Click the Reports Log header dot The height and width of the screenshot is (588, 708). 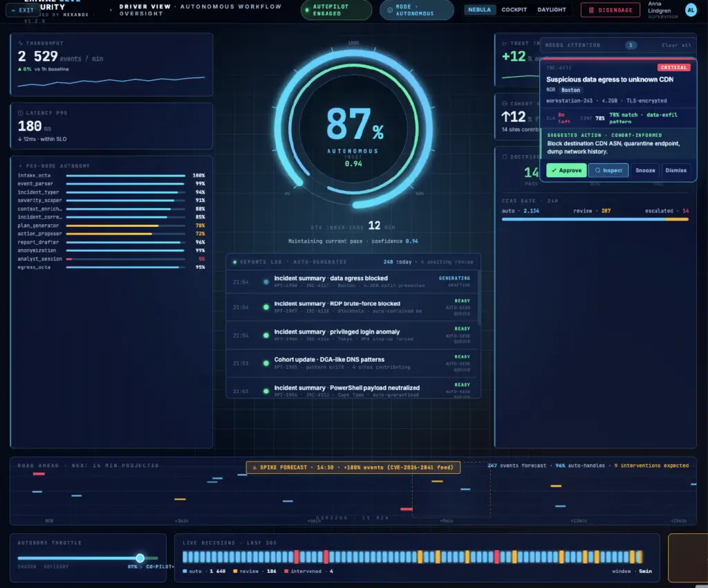coord(234,262)
